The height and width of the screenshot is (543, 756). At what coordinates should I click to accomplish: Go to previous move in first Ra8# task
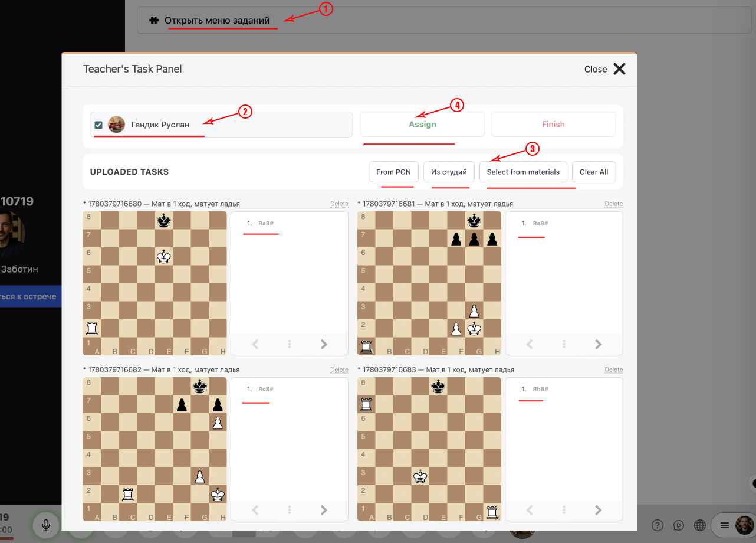click(x=255, y=344)
